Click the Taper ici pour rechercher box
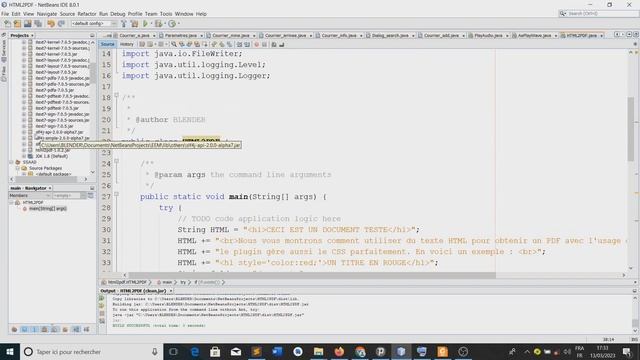 point(92,351)
